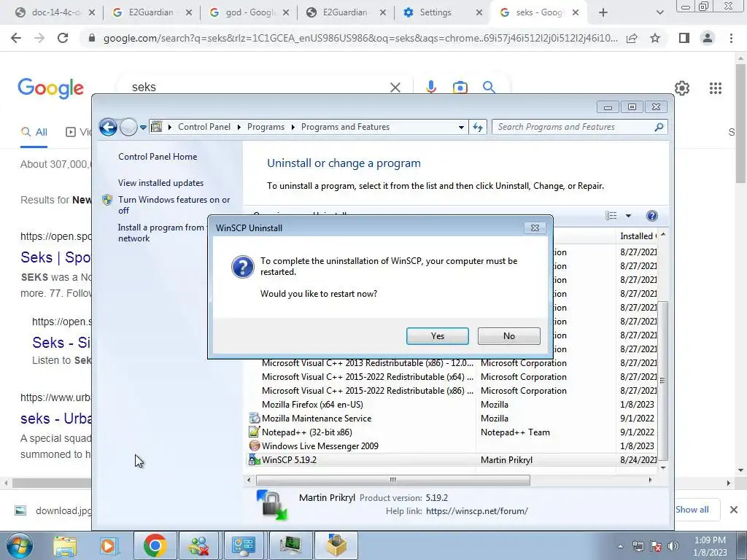This screenshot has height=560, width=747.
Task: Click the horizontal scrollbar of programs list
Action: pyautogui.click(x=393, y=480)
